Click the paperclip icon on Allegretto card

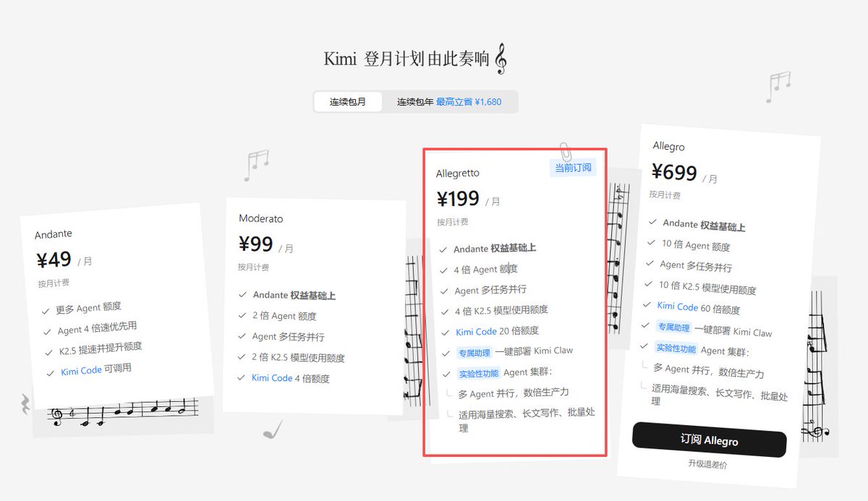pos(566,152)
